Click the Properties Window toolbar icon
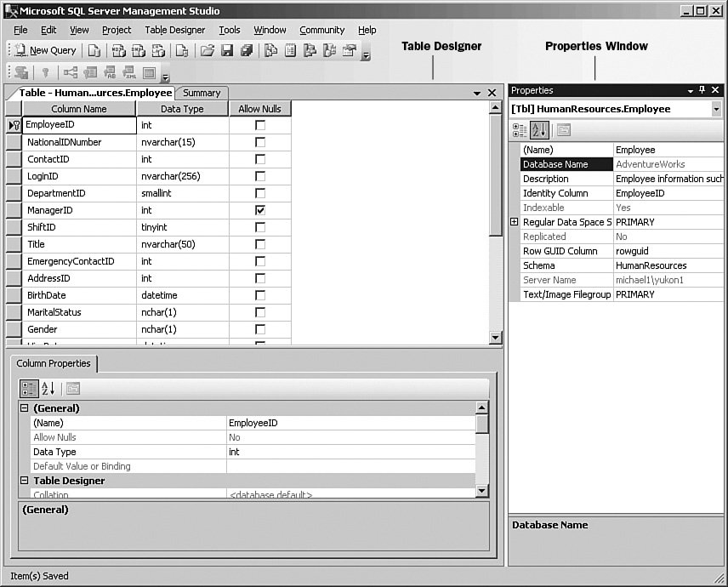 tap(350, 50)
